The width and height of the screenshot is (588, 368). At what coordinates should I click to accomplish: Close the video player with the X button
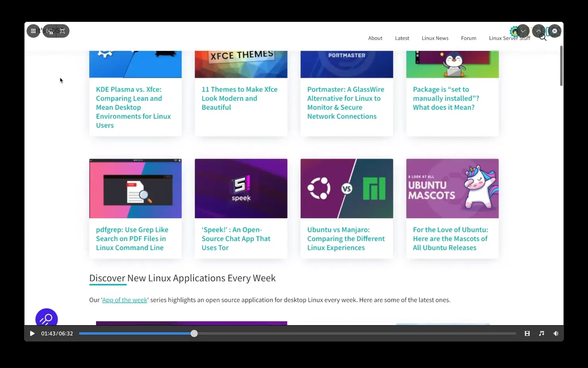pyautogui.click(x=555, y=31)
